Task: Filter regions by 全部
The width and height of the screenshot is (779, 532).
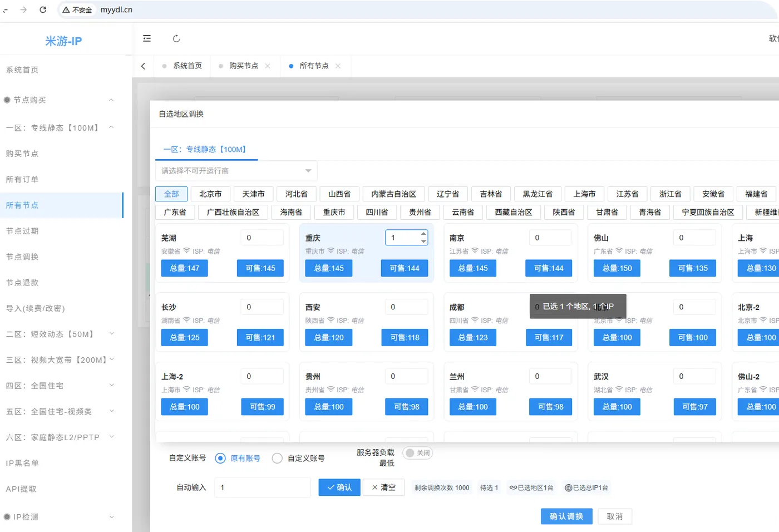Action: coord(171,194)
